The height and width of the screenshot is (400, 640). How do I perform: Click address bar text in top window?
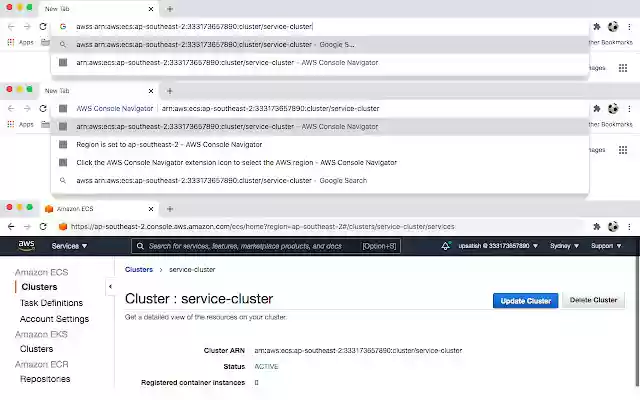click(194, 27)
